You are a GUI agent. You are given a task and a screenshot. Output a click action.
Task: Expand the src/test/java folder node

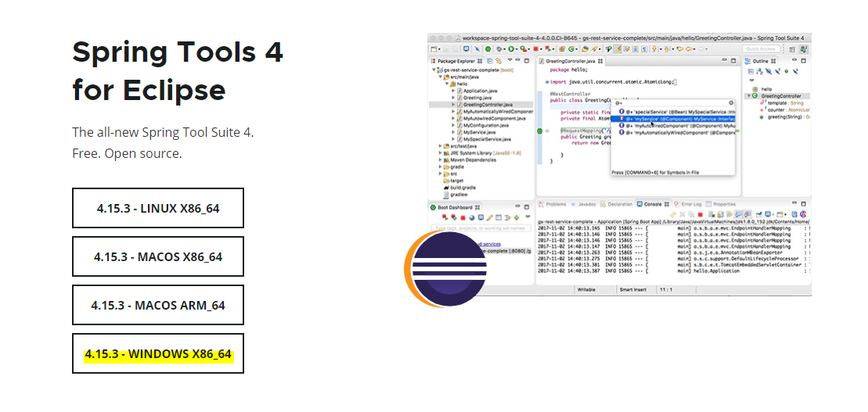(x=440, y=146)
